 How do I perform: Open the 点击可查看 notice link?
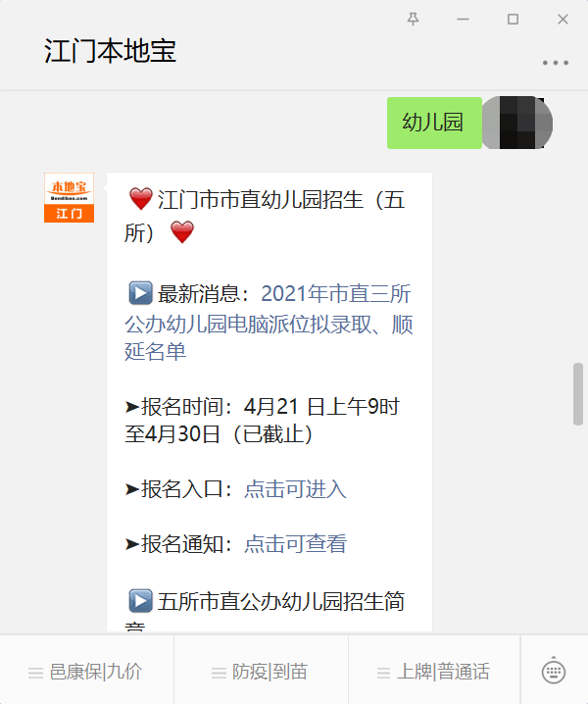coord(295,544)
